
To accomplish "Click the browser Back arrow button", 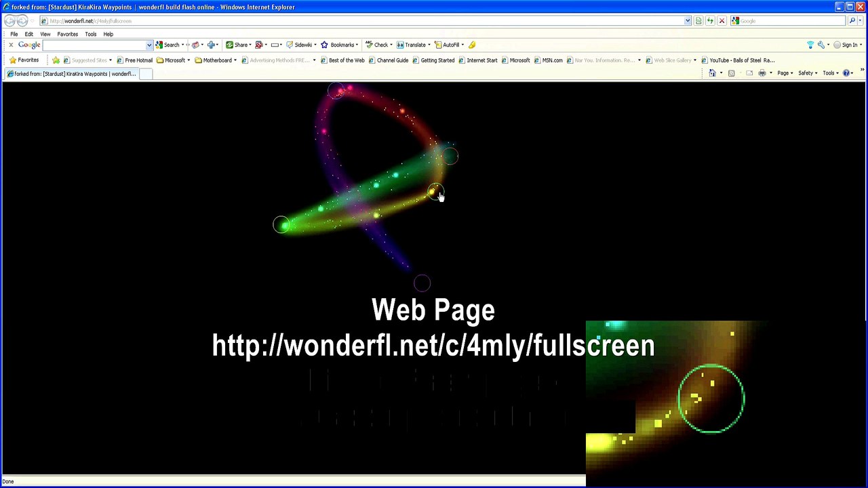I will pyautogui.click(x=9, y=21).
